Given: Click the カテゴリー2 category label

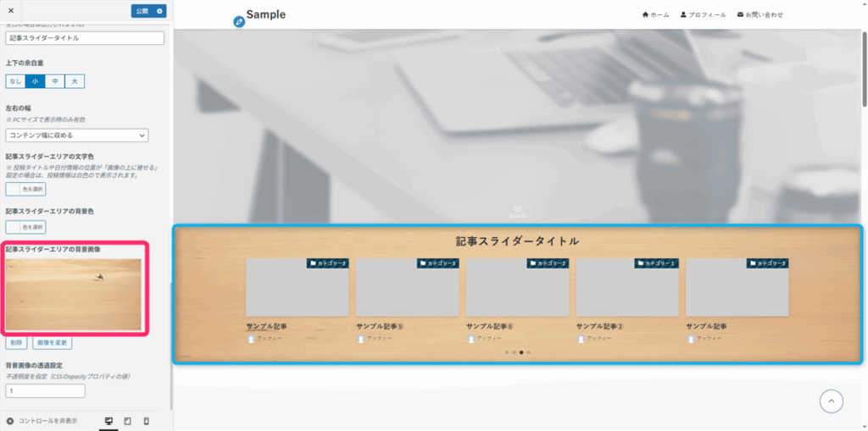Looking at the screenshot, I should pyautogui.click(x=548, y=263).
